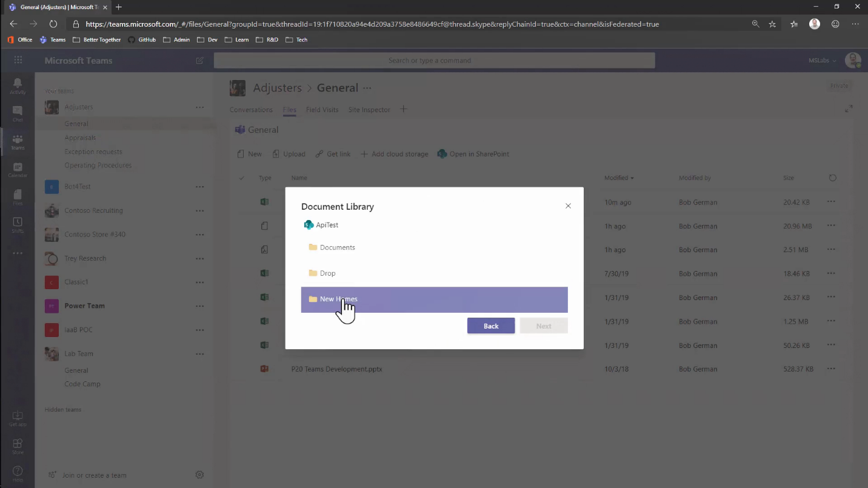Toggle select-all files checkmark

pyautogui.click(x=242, y=178)
